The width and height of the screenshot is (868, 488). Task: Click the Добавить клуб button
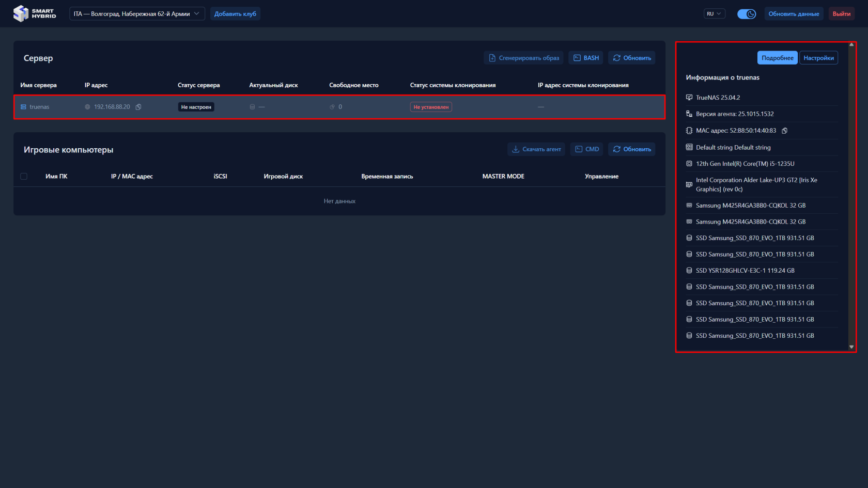pos(235,14)
